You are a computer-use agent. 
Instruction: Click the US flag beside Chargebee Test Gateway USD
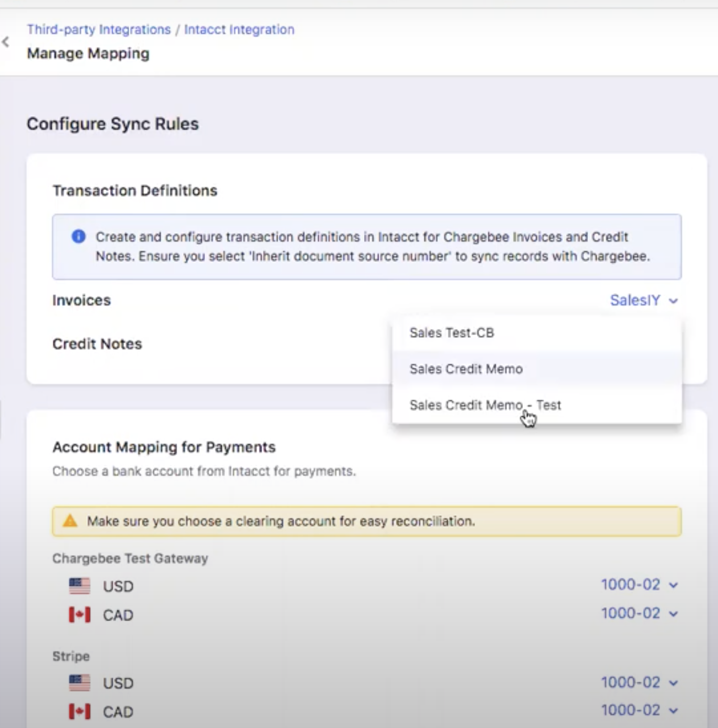click(80, 586)
